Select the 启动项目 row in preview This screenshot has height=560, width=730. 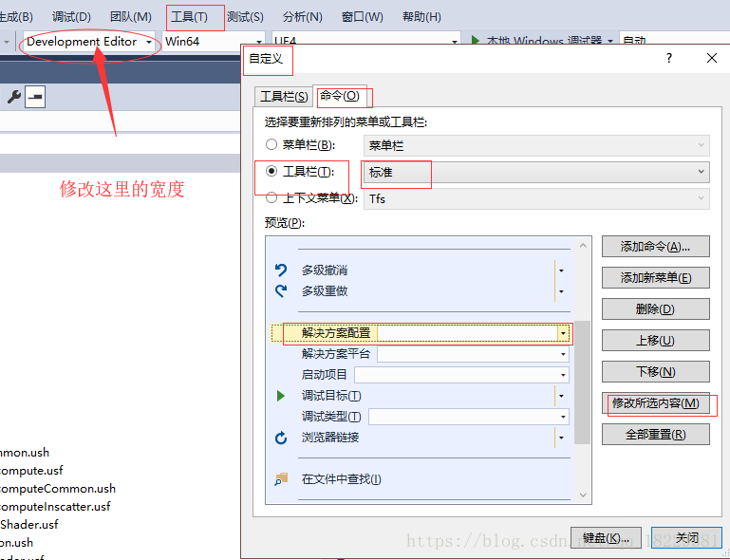(x=421, y=375)
